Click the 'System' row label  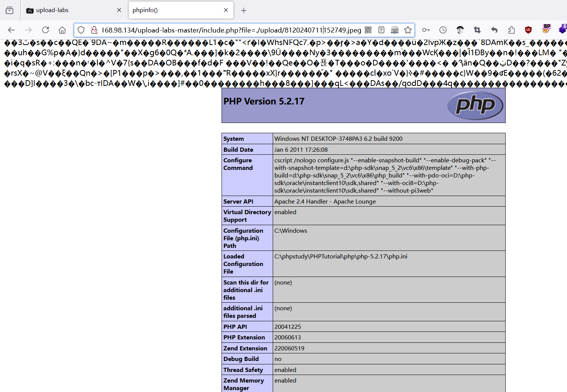coord(234,139)
